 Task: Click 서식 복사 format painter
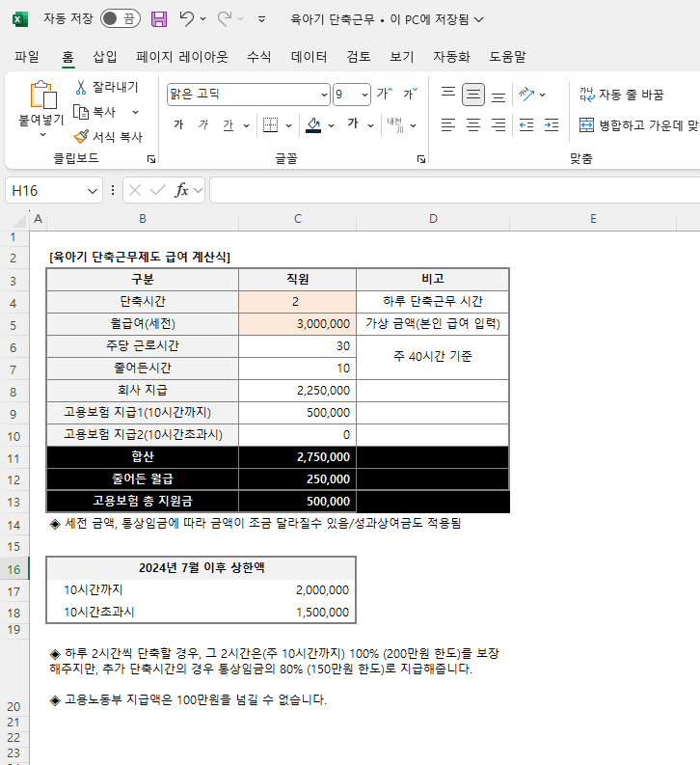coord(108,137)
